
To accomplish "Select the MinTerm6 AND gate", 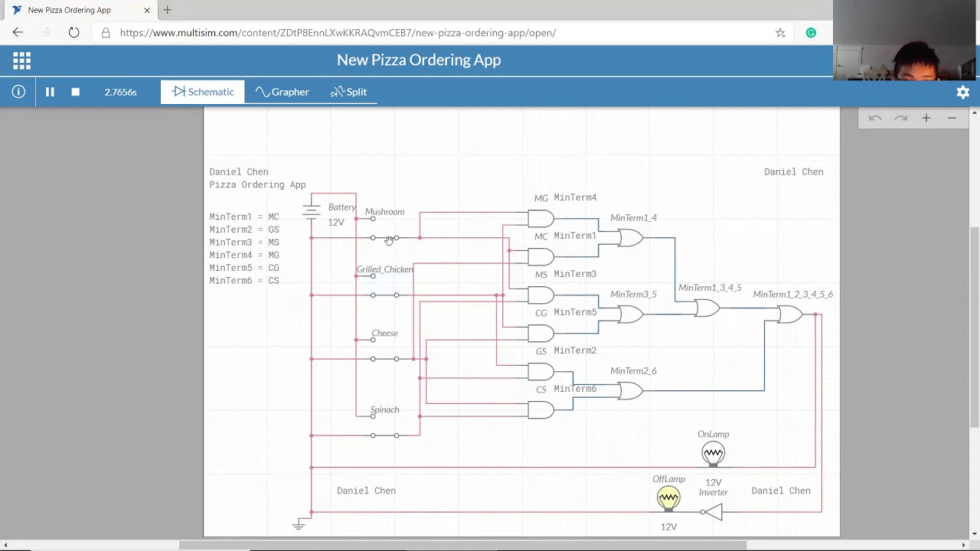I will (x=541, y=410).
